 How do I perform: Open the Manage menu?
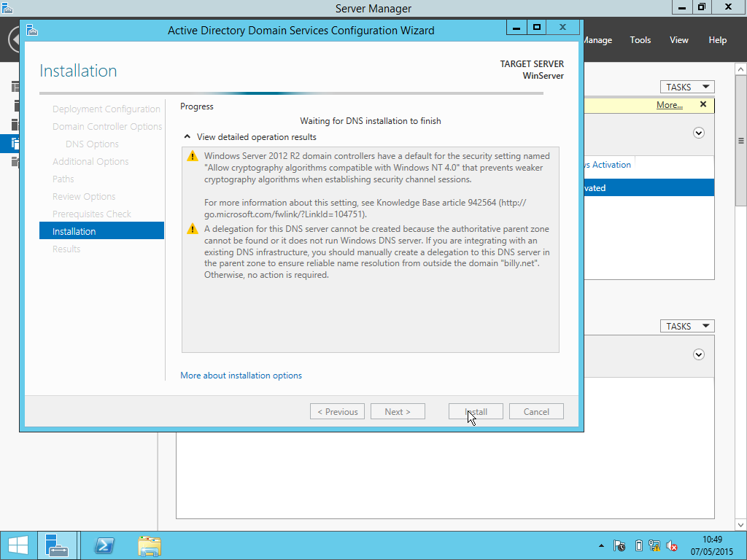pyautogui.click(x=598, y=40)
